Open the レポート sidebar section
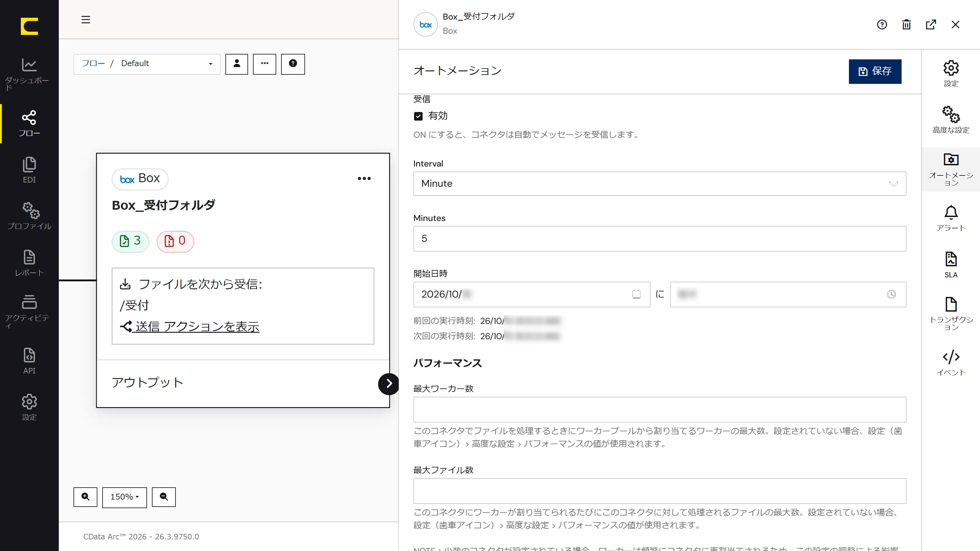The width and height of the screenshot is (980, 551). (x=29, y=263)
